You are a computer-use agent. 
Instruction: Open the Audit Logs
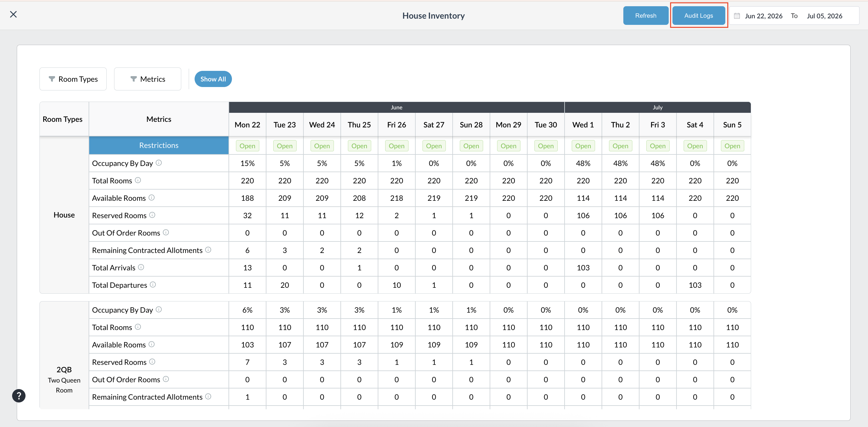click(x=699, y=16)
